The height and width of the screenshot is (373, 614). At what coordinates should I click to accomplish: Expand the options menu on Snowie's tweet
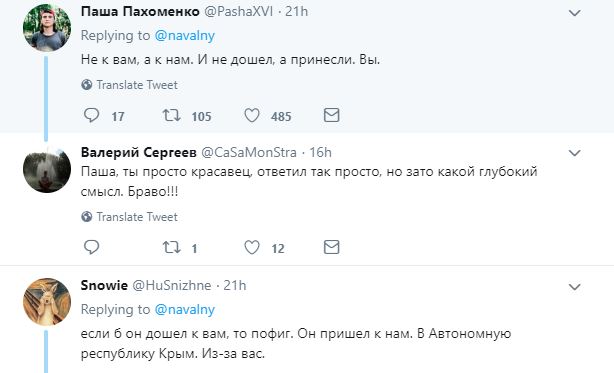(574, 287)
